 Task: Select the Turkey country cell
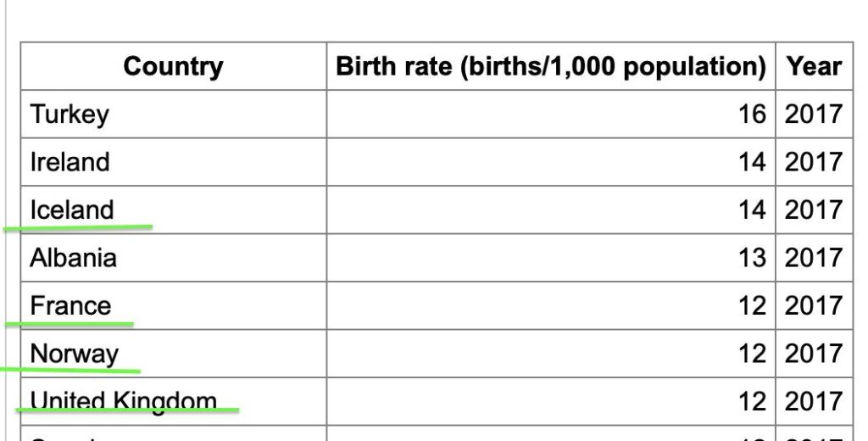point(173,114)
